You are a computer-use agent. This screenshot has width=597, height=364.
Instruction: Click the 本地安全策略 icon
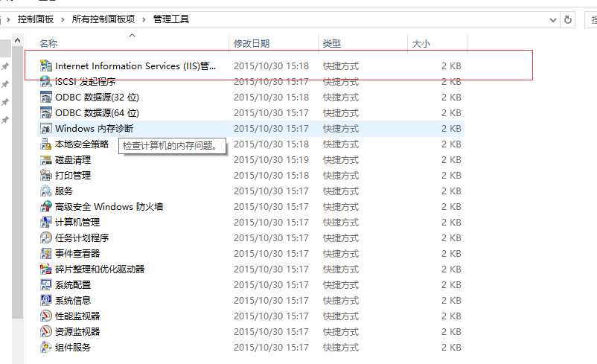pyautogui.click(x=45, y=144)
